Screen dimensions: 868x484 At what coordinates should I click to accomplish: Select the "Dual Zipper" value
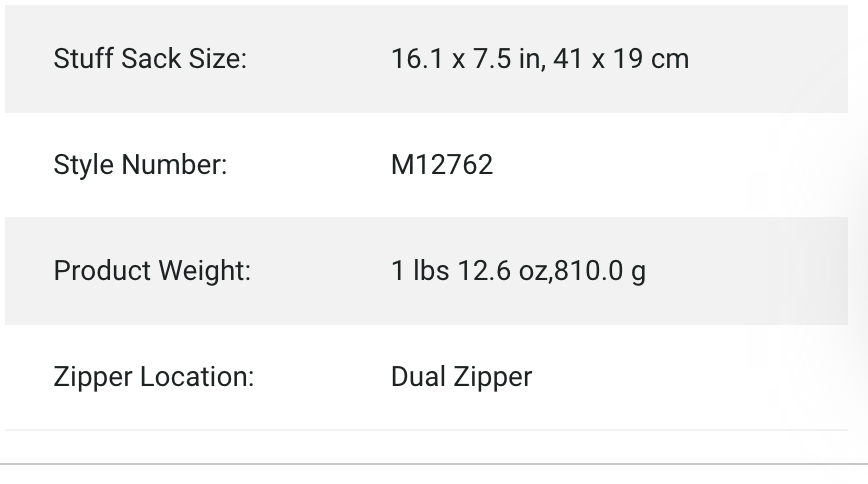461,377
